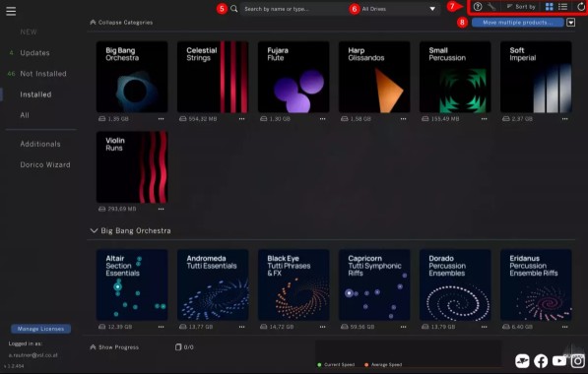Click the 293,69 MB size label
Image resolution: width=588 pixels, height=374 pixels.
tap(122, 209)
